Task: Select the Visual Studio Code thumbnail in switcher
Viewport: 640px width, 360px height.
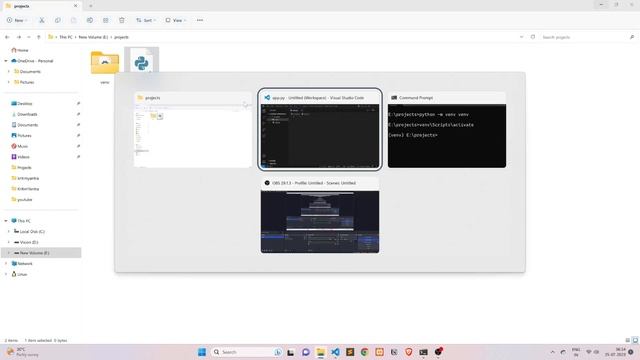Action: point(320,130)
